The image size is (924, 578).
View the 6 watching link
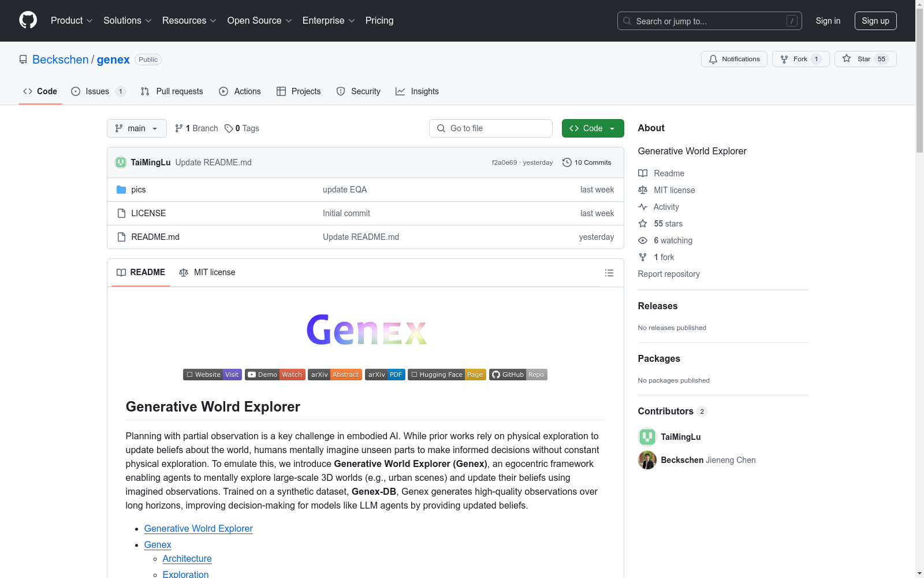coord(665,240)
